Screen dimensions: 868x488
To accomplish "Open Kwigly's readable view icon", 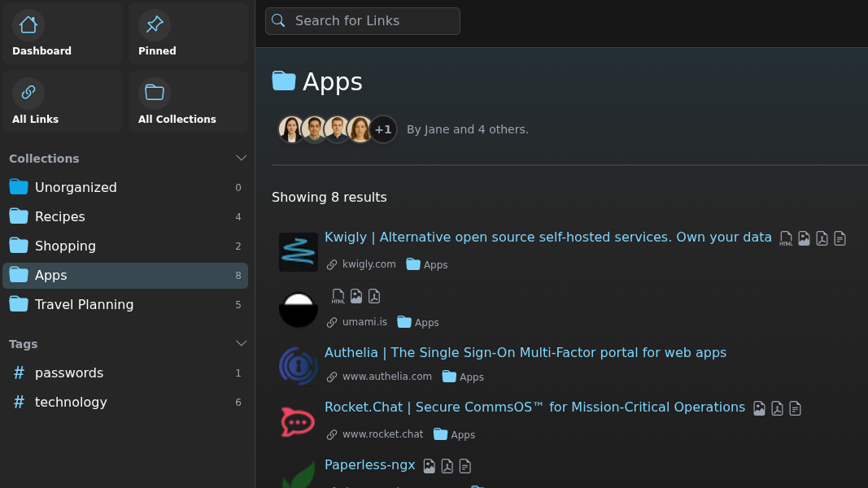I will tap(840, 238).
